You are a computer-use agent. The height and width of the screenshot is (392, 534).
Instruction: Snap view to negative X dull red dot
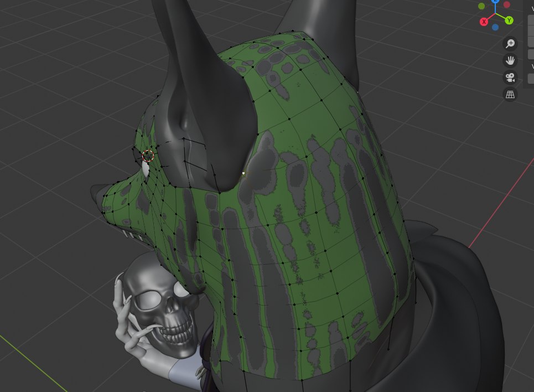point(507,4)
